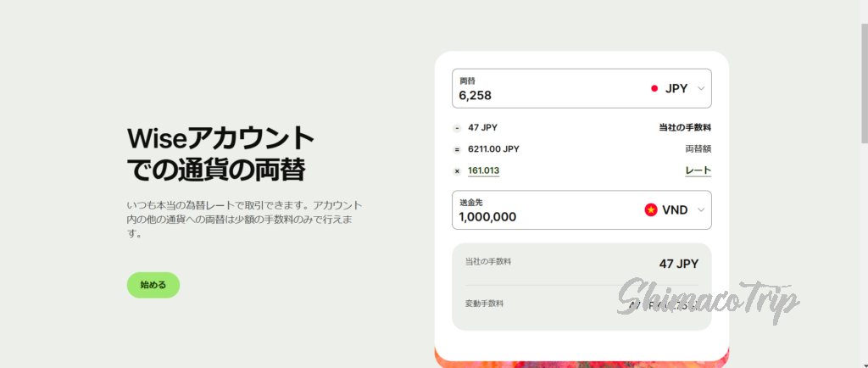The image size is (868, 368).
Task: Click the Japan flag icon beside JPY
Action: 654,88
